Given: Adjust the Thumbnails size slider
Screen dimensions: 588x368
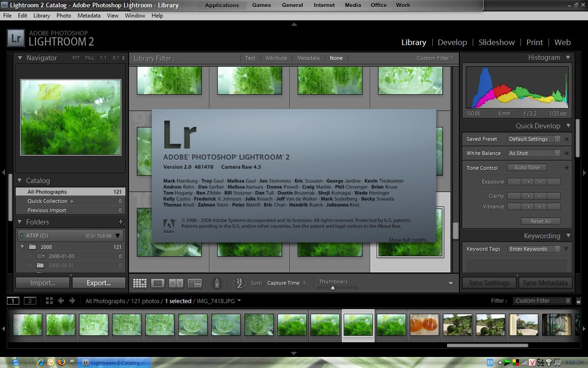Looking at the screenshot, I should click(333, 288).
